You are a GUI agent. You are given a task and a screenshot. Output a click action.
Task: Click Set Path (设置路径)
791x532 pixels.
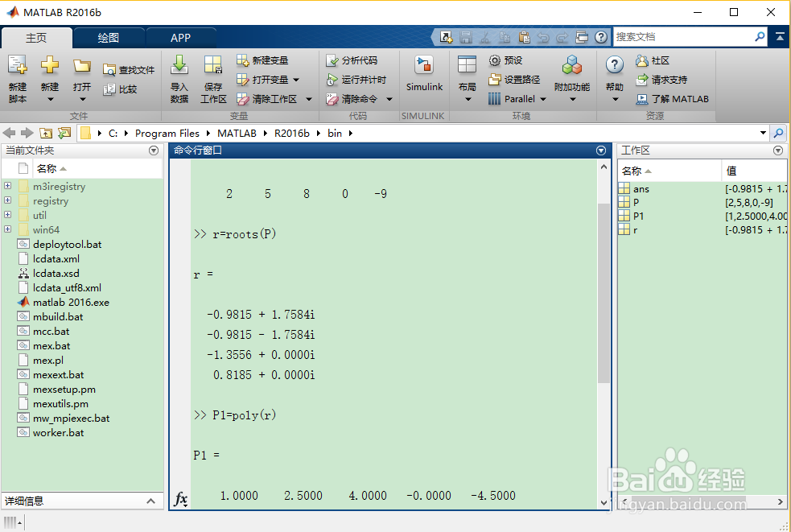point(514,80)
